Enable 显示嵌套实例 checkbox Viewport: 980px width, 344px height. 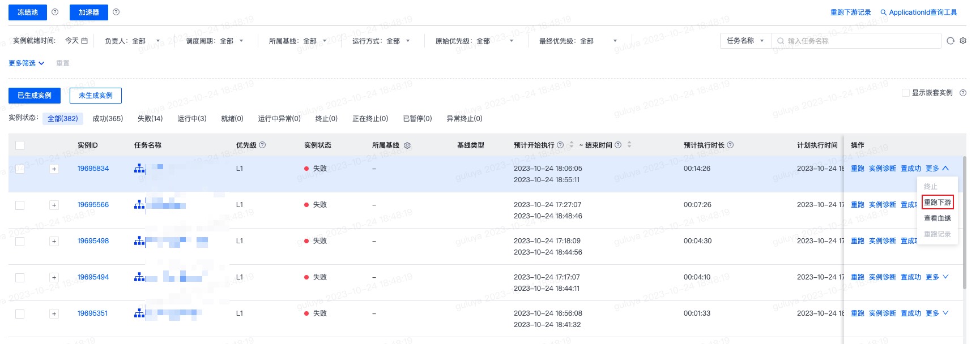point(905,93)
